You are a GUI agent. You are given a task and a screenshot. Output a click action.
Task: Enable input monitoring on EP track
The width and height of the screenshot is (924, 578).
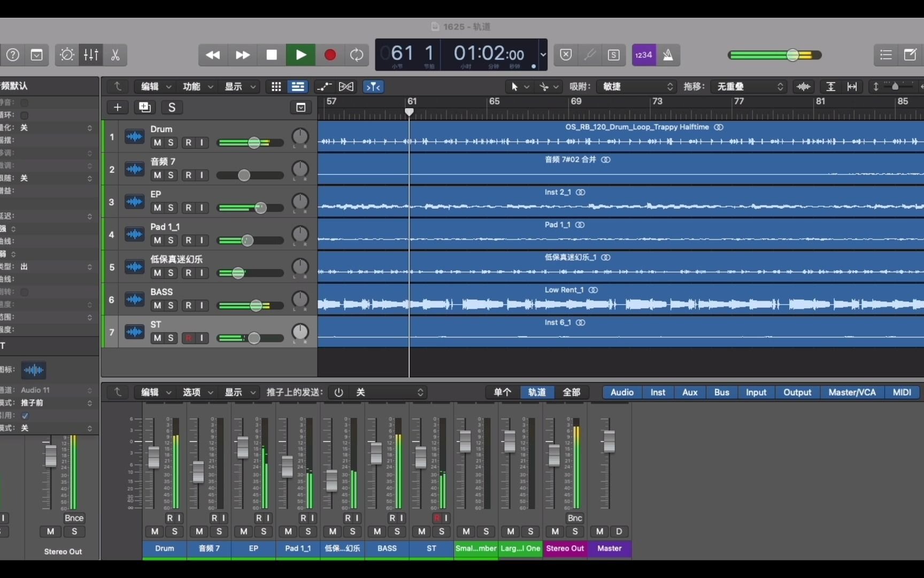point(202,208)
